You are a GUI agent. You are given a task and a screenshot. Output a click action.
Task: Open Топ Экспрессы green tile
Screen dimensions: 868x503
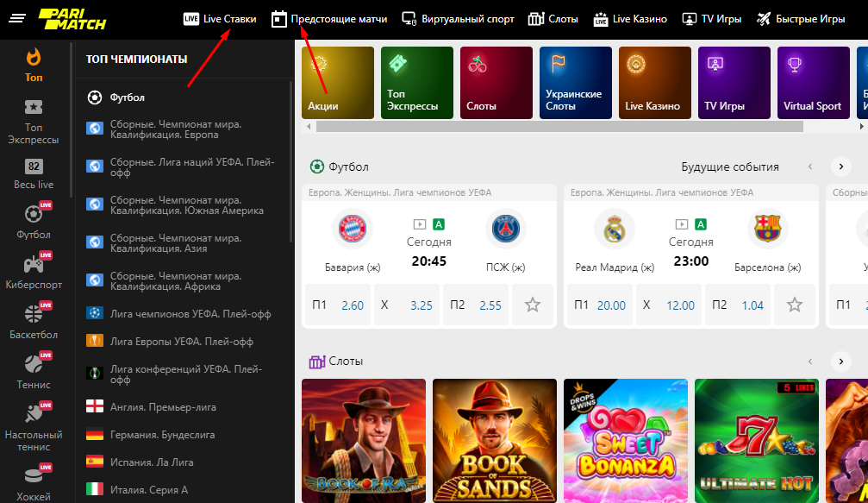pyautogui.click(x=417, y=83)
